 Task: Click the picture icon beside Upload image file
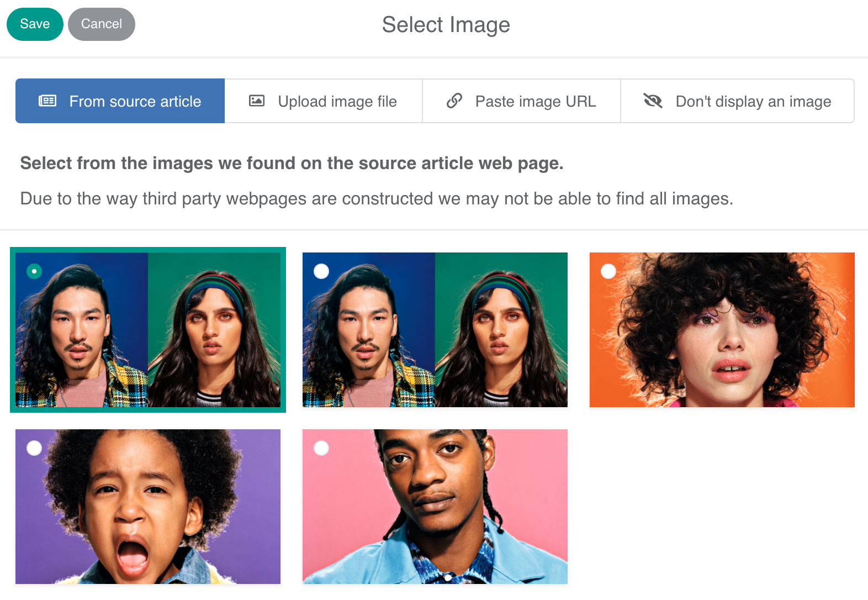(257, 101)
